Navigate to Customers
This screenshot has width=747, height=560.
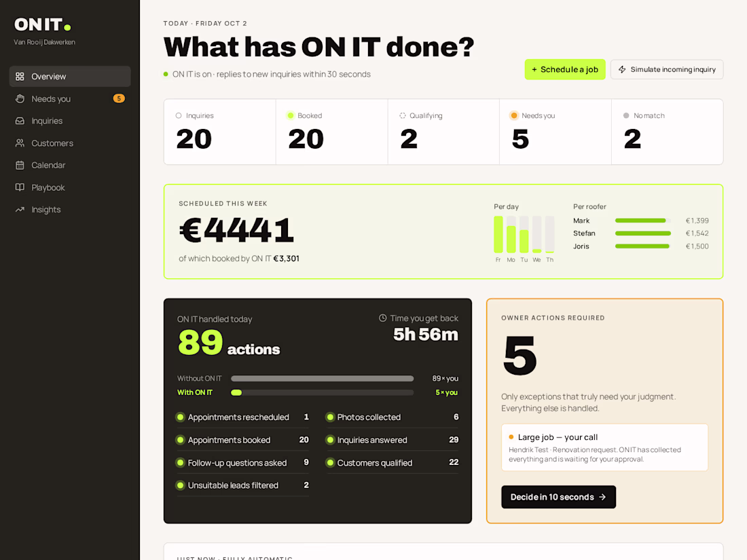click(70, 143)
